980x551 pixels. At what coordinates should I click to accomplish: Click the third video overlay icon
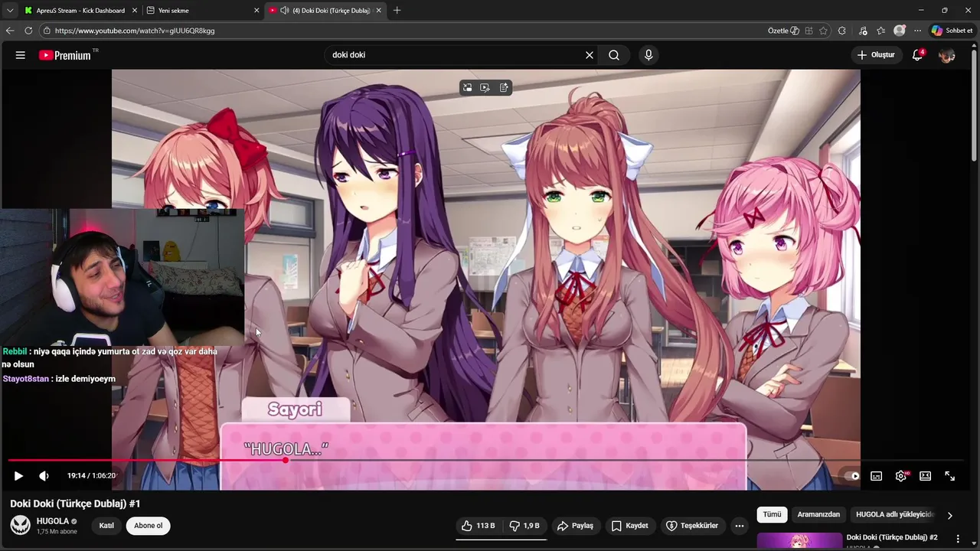[504, 88]
